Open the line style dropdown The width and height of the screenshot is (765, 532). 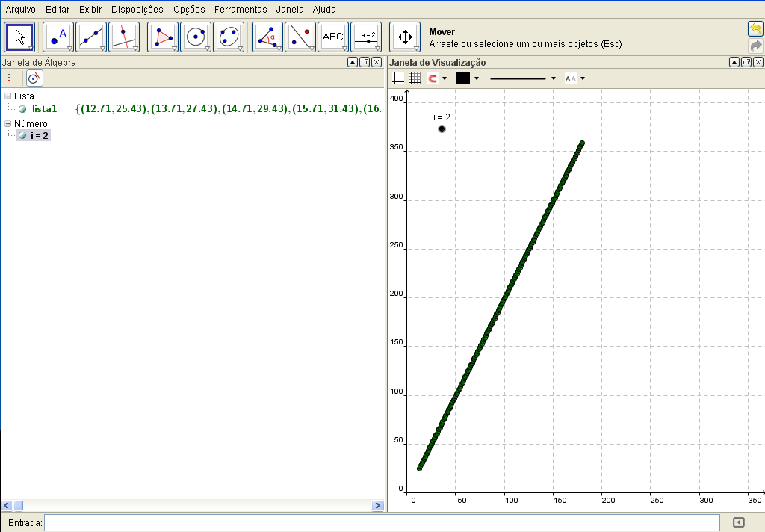pyautogui.click(x=523, y=78)
